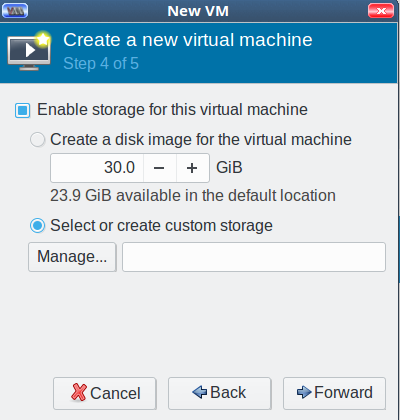The image size is (400, 420).
Task: Click the New VM title bar text
Action: click(x=198, y=11)
